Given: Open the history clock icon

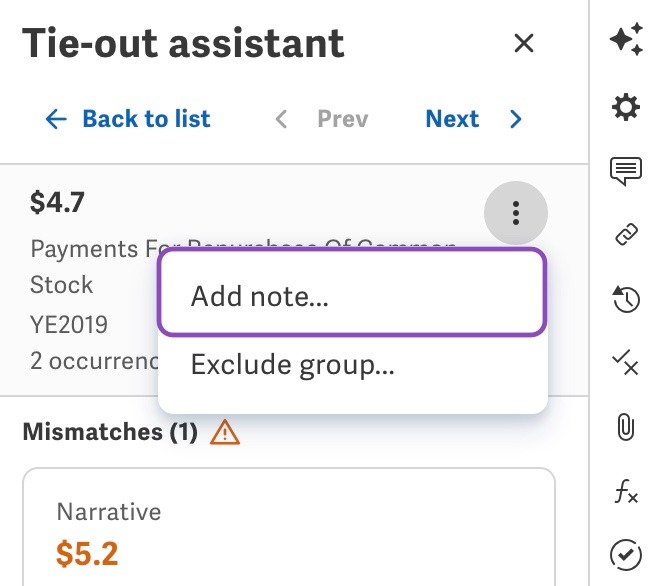Looking at the screenshot, I should coord(626,299).
